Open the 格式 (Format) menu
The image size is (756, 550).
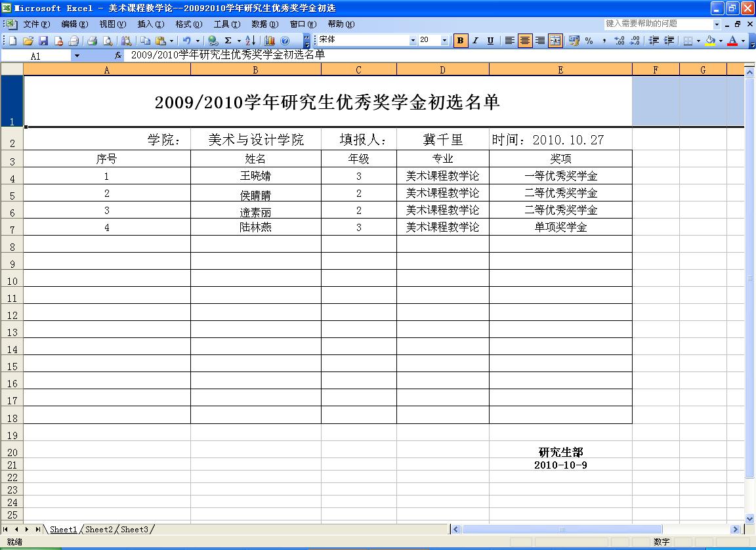point(188,24)
